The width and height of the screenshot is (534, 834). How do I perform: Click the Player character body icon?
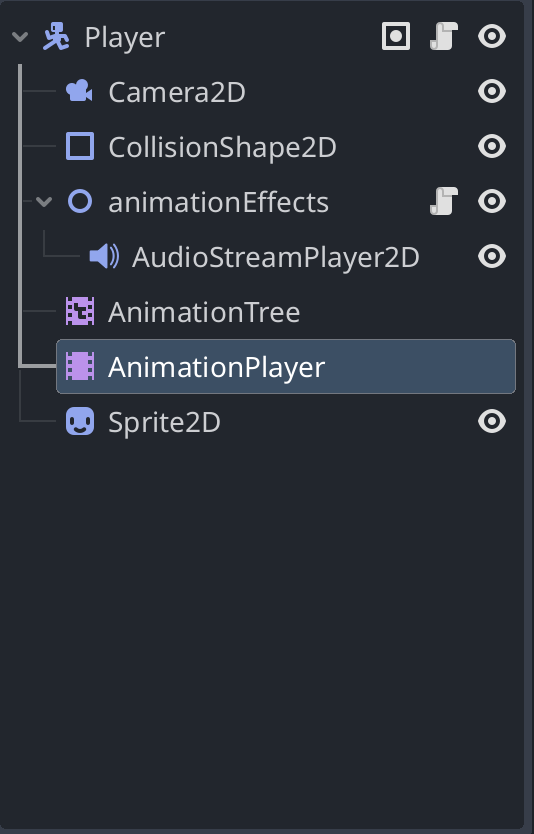tap(56, 36)
